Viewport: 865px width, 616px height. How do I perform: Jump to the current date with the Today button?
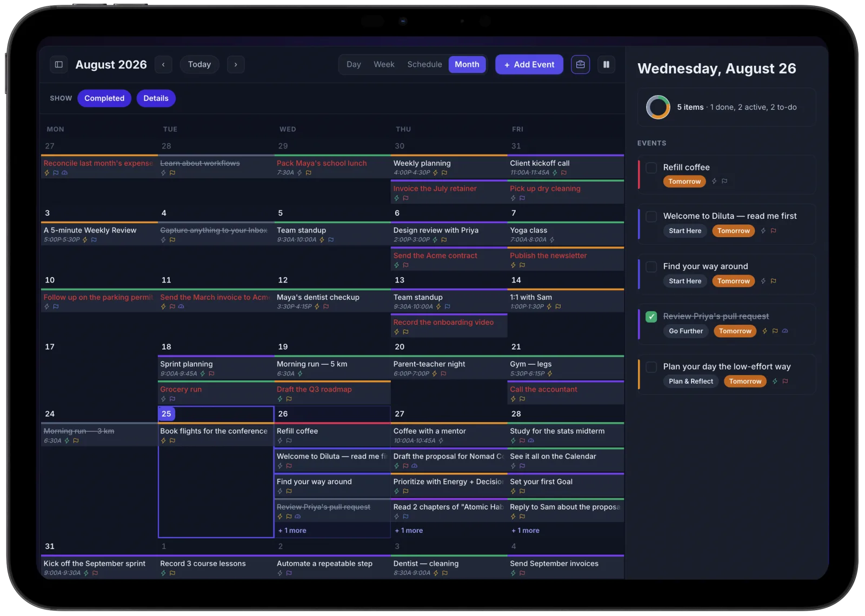pos(199,65)
